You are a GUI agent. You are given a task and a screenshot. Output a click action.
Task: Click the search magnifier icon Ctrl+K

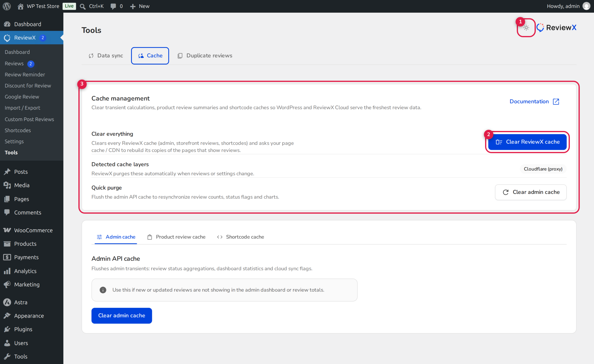(83, 6)
